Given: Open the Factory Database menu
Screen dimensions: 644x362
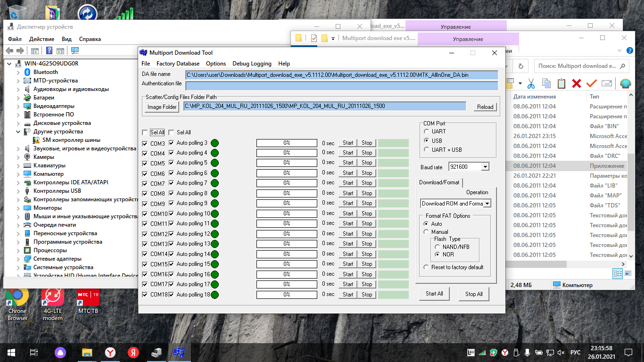Looking at the screenshot, I should tap(178, 64).
